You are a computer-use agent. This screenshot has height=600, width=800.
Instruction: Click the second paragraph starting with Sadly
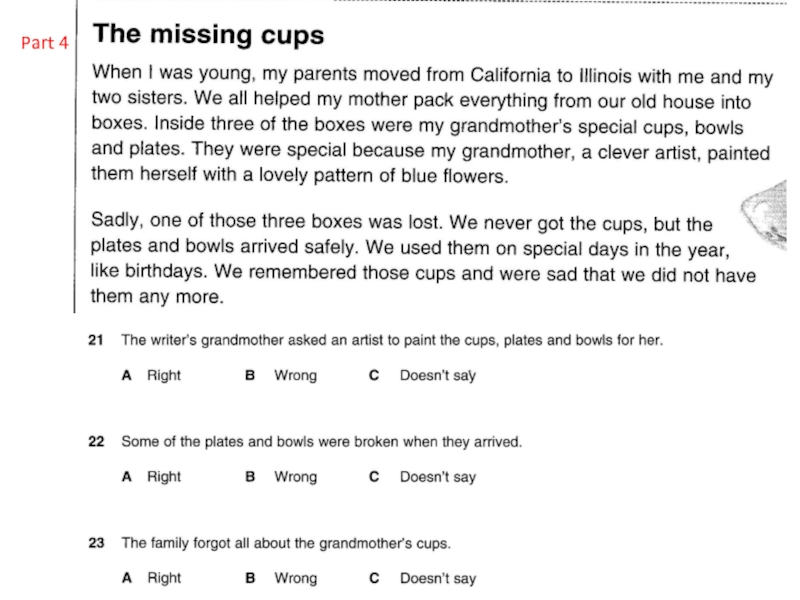(x=423, y=259)
